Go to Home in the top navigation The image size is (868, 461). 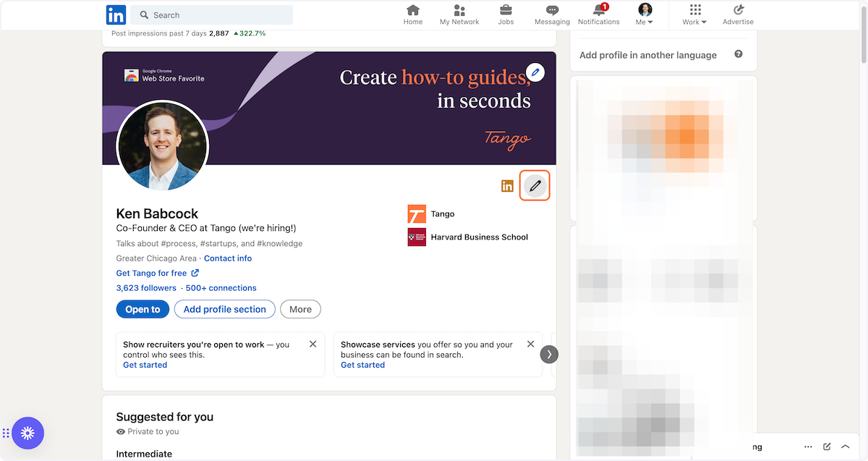click(413, 15)
